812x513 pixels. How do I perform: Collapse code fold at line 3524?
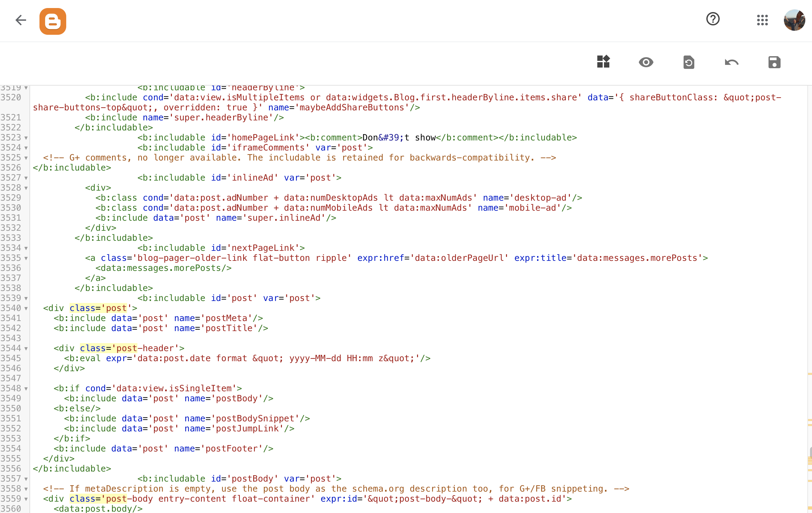pos(26,148)
